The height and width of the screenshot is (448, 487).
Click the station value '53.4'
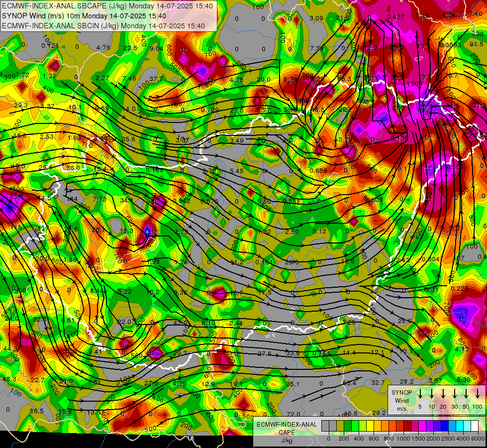tap(349, 383)
